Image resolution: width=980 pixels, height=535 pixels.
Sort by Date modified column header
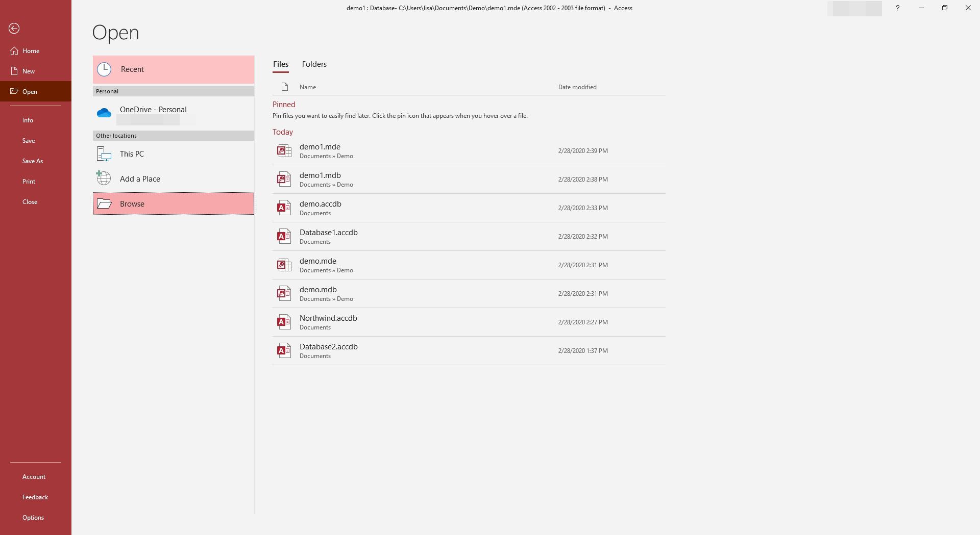click(x=577, y=87)
